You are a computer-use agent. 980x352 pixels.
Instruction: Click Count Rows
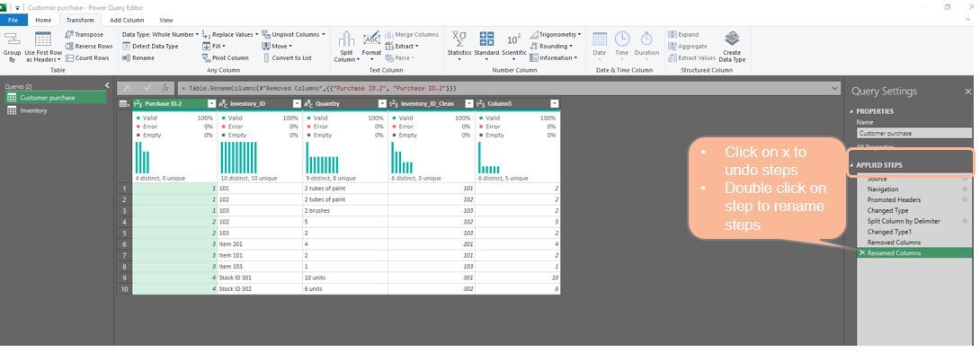coord(87,57)
